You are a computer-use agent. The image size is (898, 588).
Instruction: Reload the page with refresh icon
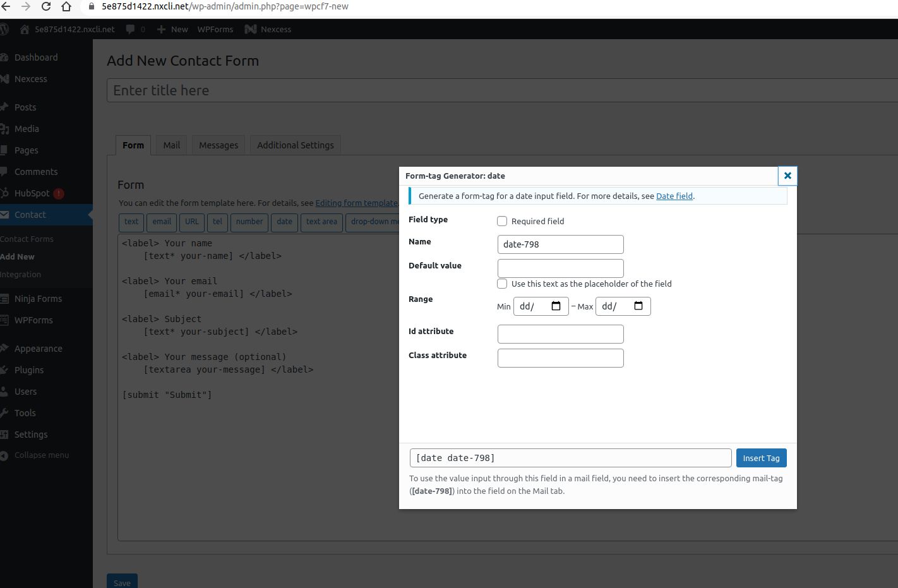(x=46, y=6)
